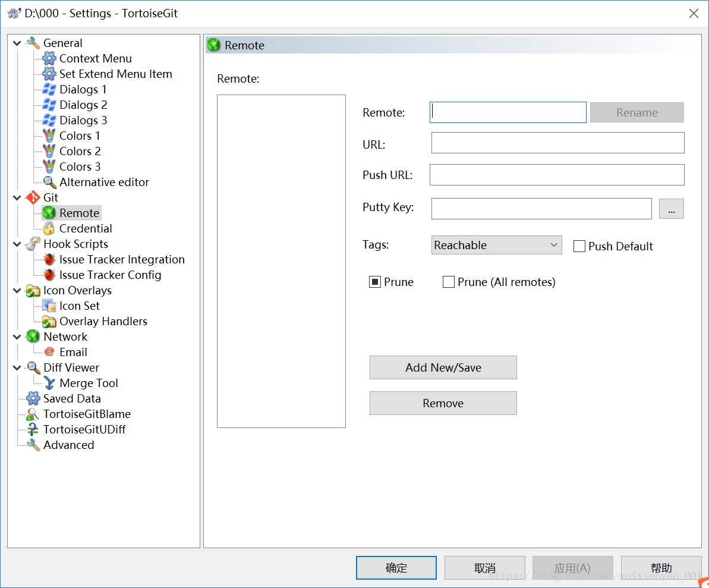
Task: Click the red Git diamond icon
Action: pos(33,197)
